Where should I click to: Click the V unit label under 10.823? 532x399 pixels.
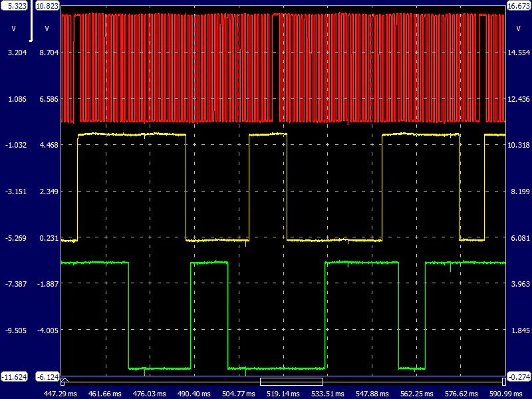point(47,29)
